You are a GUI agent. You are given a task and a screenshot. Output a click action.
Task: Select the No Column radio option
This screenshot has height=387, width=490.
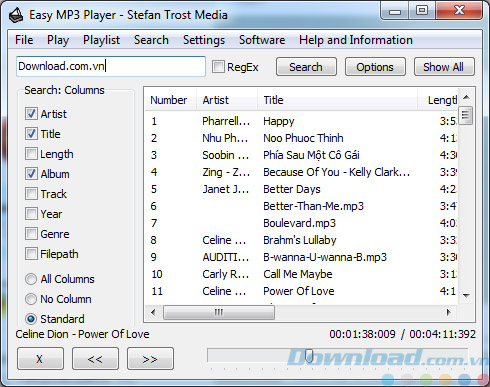pos(31,299)
